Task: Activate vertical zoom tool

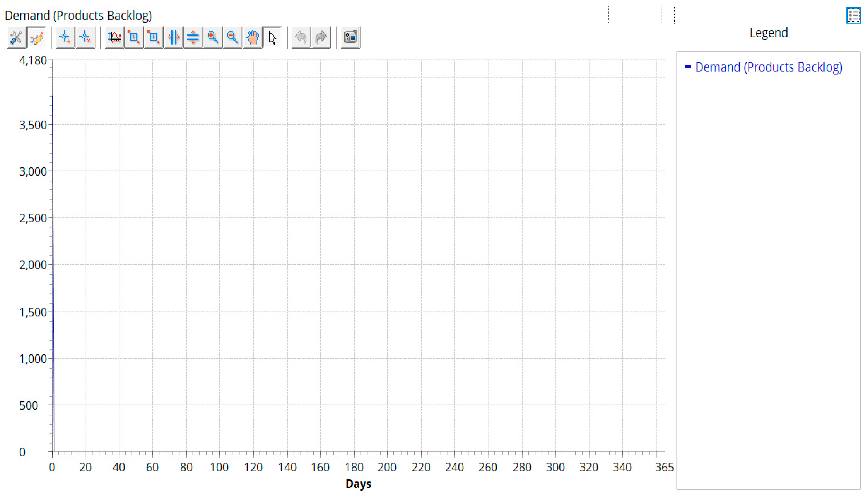Action: coord(193,37)
